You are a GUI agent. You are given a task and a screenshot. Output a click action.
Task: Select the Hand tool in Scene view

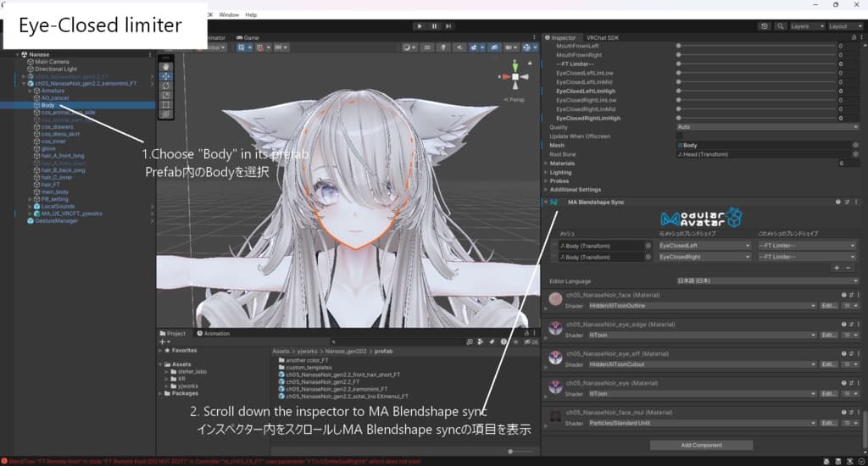(x=166, y=66)
